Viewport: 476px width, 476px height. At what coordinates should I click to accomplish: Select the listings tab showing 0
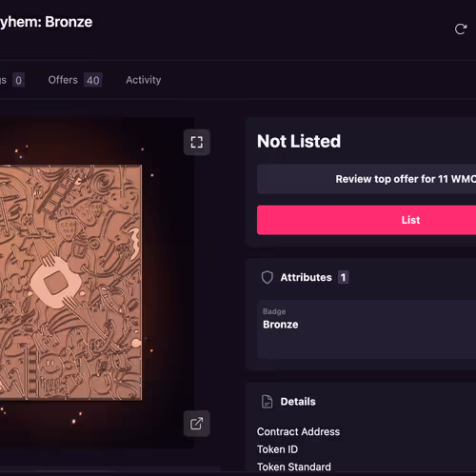(x=12, y=80)
